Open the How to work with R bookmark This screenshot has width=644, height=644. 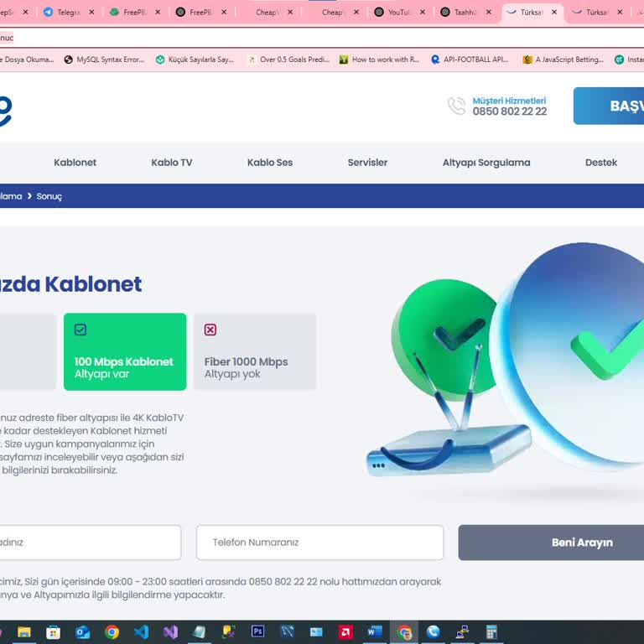pyautogui.click(x=380, y=60)
